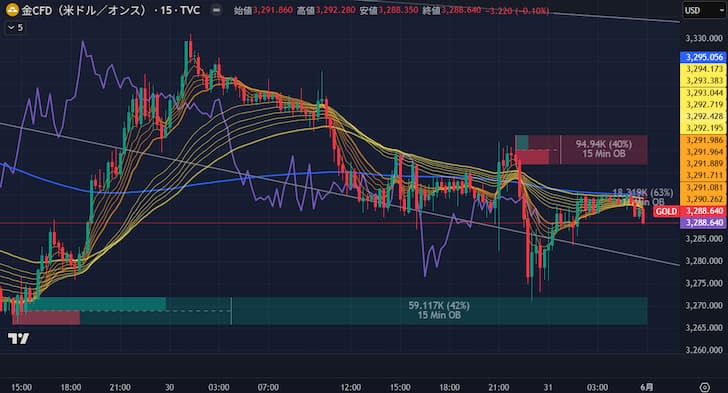Viewport: 728px width, 393px height.
Task: Click the 3,260.000 price scale label
Action: (x=704, y=350)
